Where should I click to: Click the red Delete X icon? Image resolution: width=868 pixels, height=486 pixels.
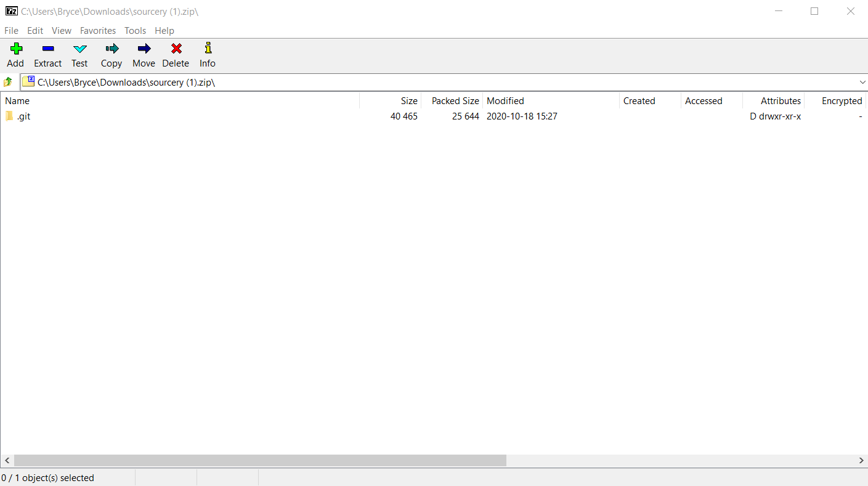[176, 49]
